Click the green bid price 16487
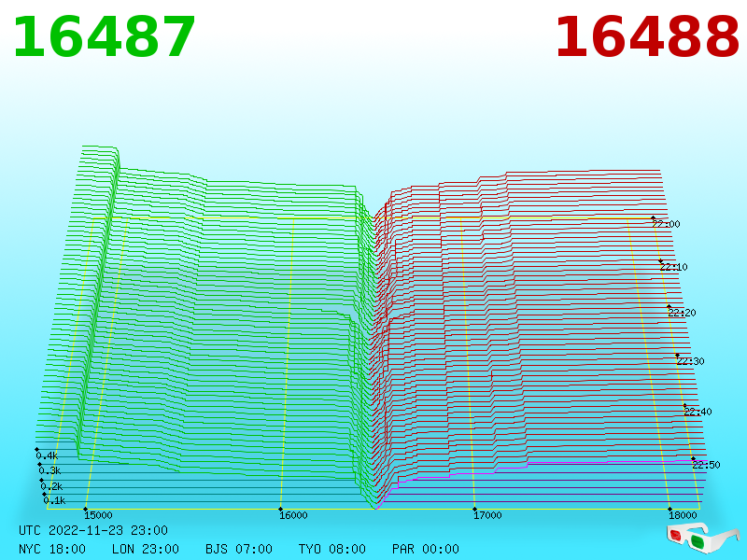The height and width of the screenshot is (560, 747). point(105,37)
